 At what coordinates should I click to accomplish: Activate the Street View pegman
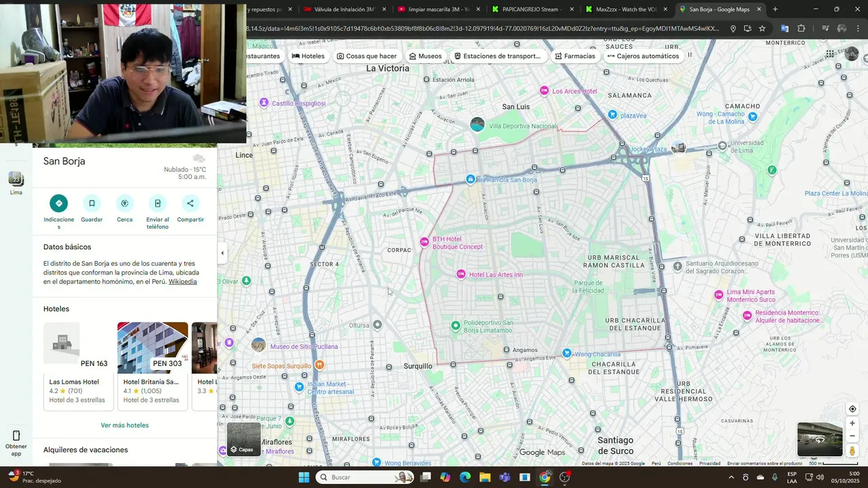(852, 451)
